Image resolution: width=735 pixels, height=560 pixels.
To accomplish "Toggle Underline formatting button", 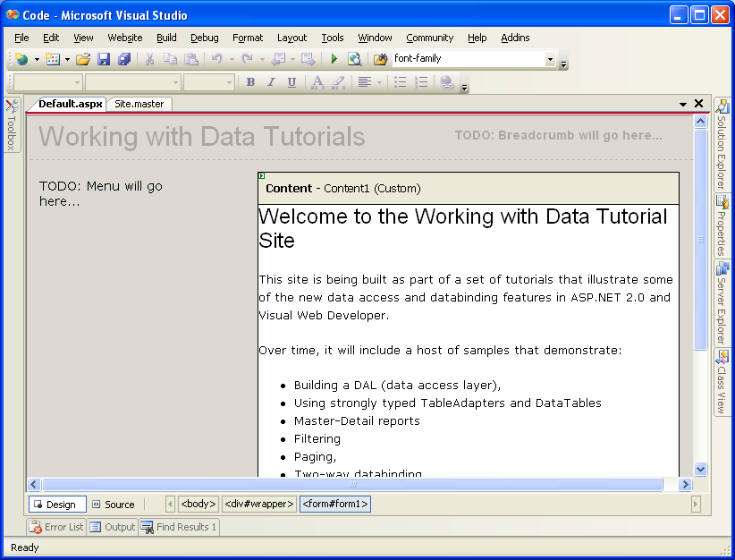I will (x=291, y=82).
